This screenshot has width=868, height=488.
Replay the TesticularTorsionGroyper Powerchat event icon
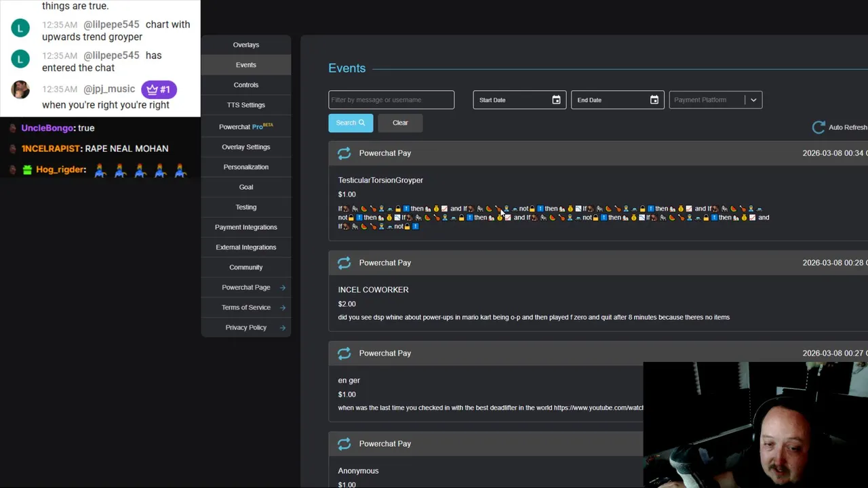(344, 153)
